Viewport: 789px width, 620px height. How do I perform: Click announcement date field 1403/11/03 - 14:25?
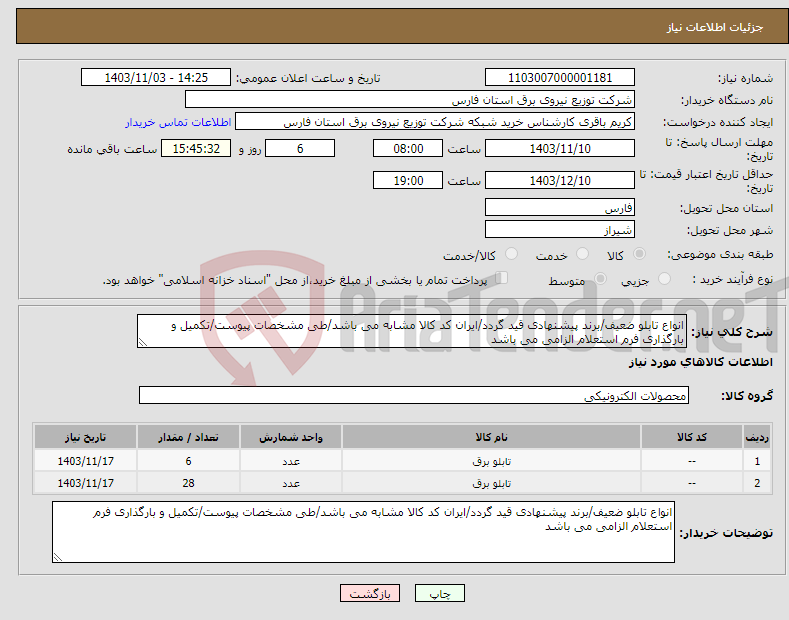(x=156, y=78)
